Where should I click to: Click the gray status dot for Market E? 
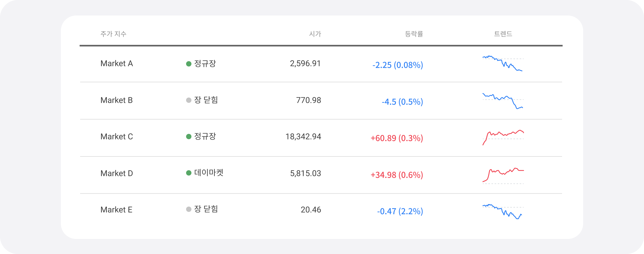coord(189,209)
